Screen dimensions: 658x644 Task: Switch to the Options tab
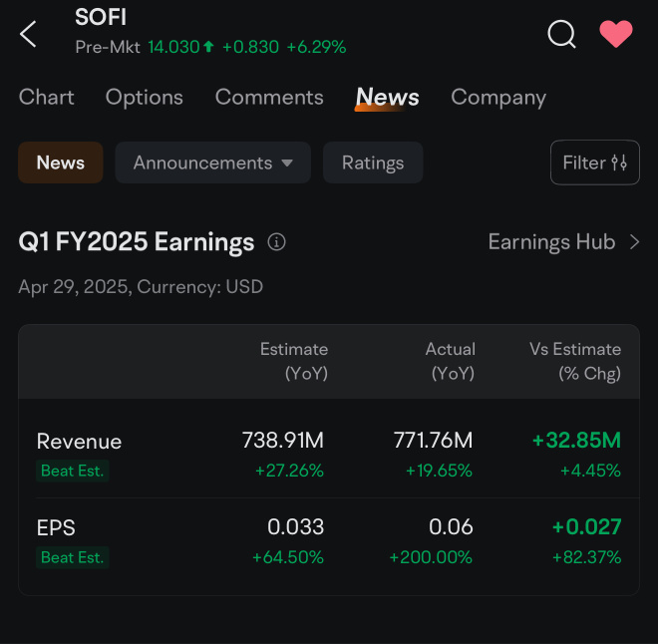point(145,97)
